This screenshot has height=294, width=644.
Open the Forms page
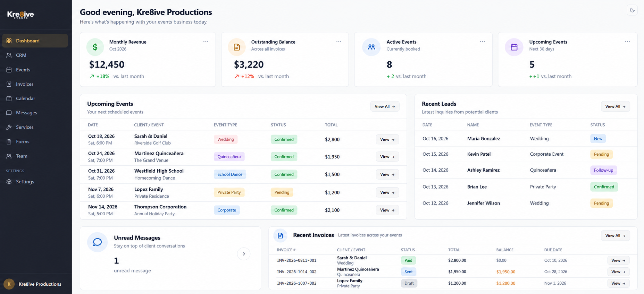pos(35,141)
